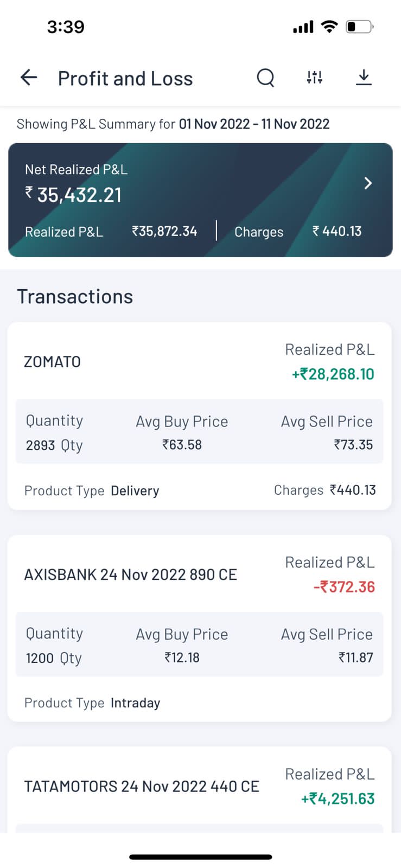Open the Net Realized P&L summary card

[200, 200]
